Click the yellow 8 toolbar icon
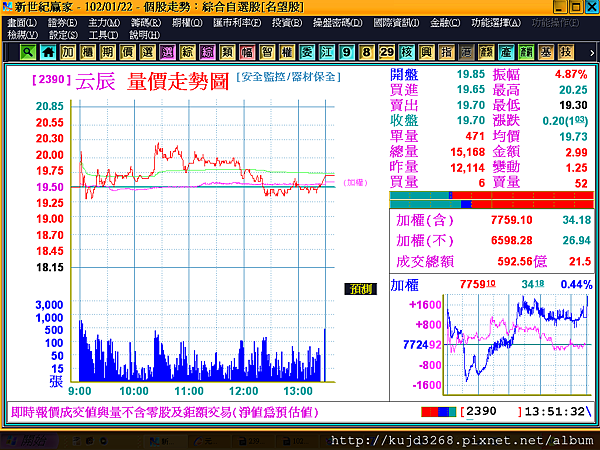The height and width of the screenshot is (450, 600). pos(367,52)
